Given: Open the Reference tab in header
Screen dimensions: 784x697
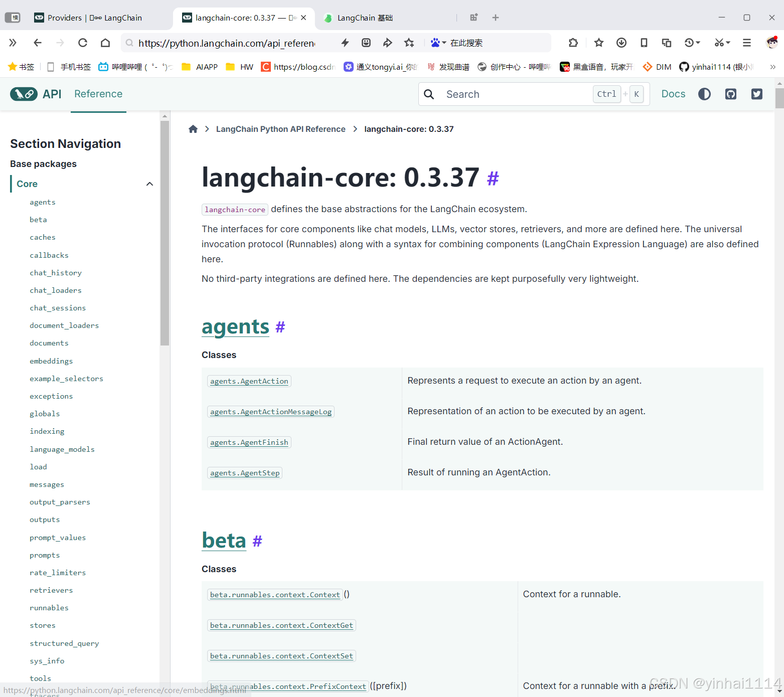Looking at the screenshot, I should click(98, 94).
